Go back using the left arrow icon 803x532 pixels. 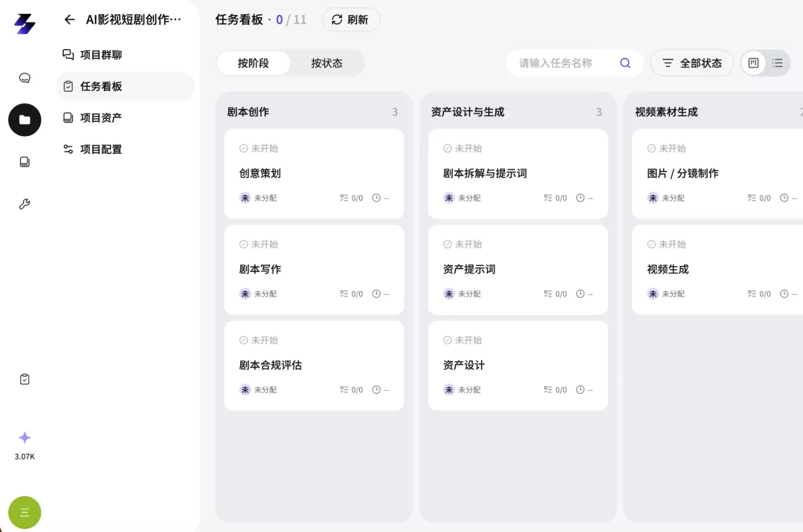70,19
